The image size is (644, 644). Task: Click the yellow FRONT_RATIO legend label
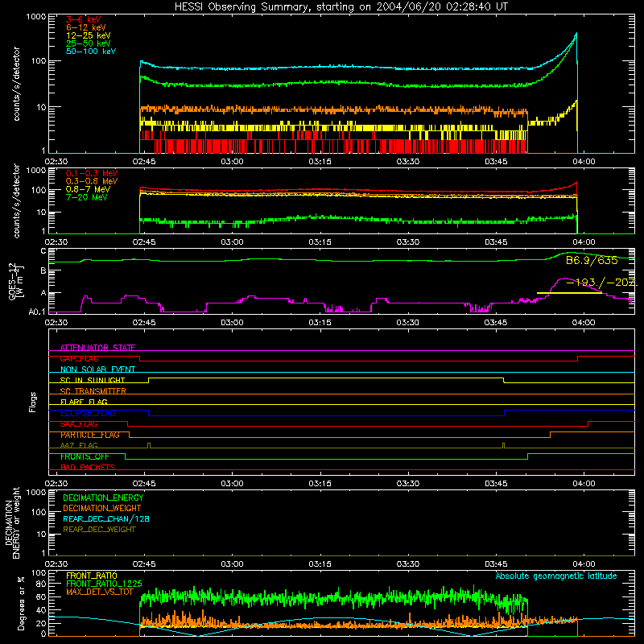[92, 576]
